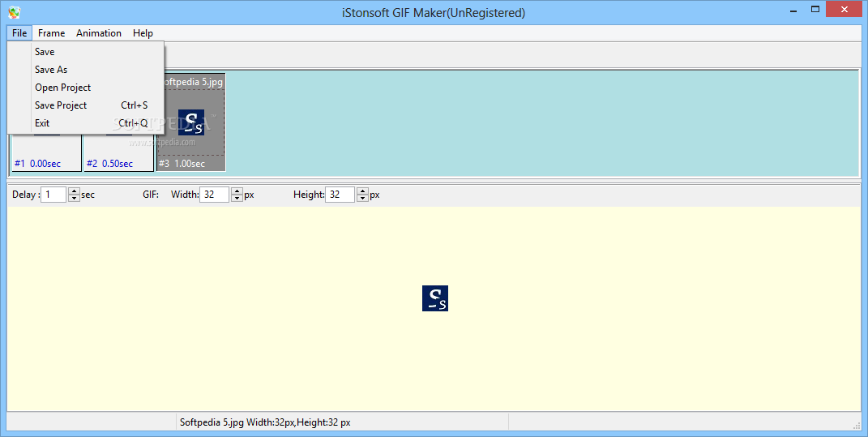Click the GIF Width input field

click(x=214, y=195)
